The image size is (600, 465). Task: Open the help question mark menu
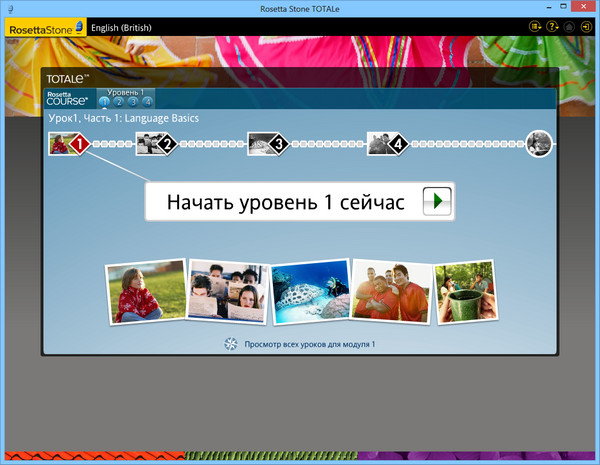[x=552, y=27]
